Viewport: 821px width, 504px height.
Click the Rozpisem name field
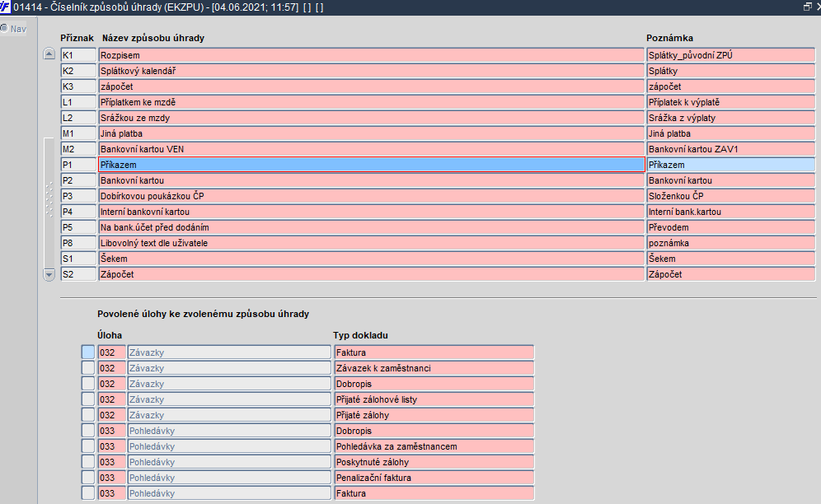pos(371,55)
